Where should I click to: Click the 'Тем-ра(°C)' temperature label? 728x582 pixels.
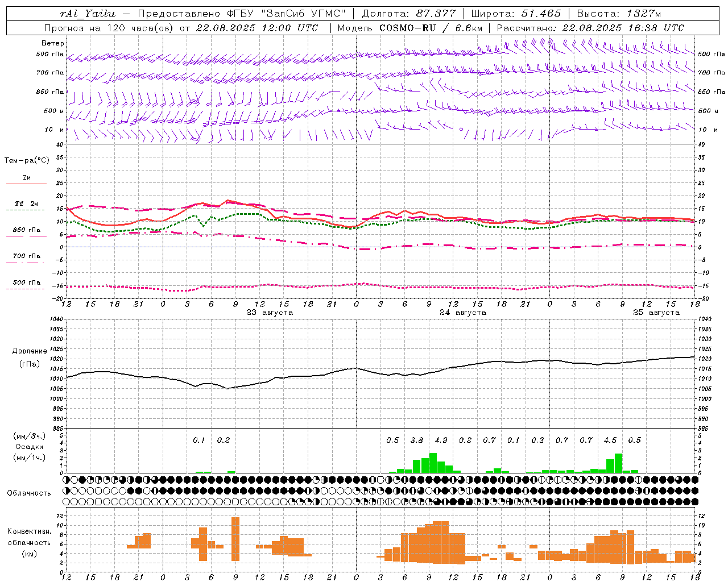(27, 160)
